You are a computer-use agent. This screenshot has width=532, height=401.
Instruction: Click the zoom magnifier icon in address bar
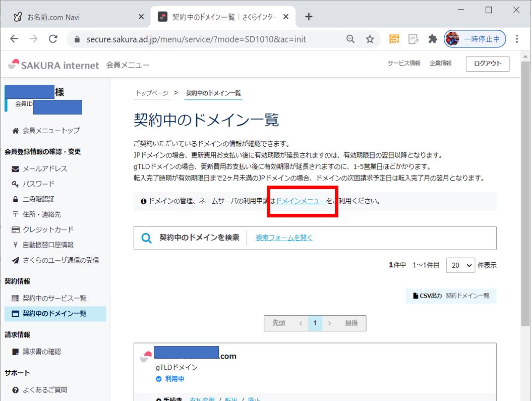click(350, 39)
